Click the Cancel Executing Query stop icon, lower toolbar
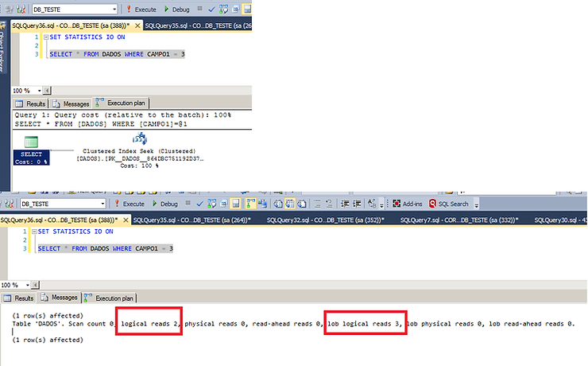 coord(188,204)
